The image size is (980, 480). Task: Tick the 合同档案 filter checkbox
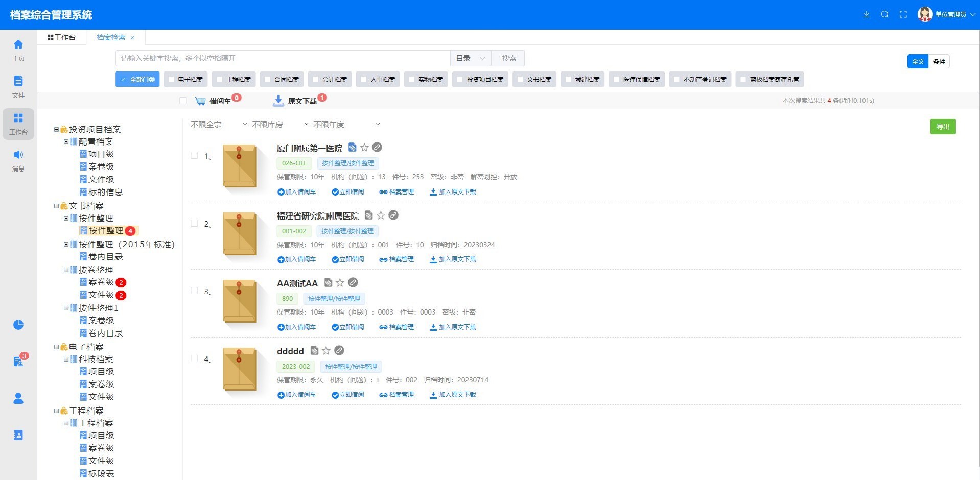(x=268, y=79)
